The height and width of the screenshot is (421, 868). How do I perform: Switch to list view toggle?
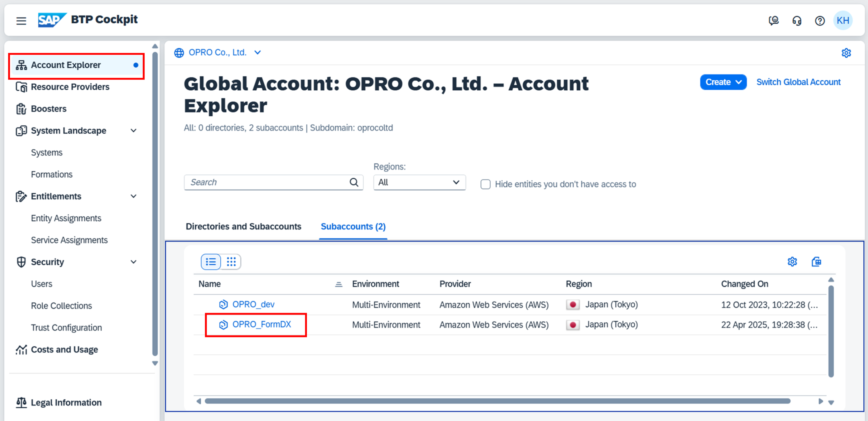coord(211,261)
